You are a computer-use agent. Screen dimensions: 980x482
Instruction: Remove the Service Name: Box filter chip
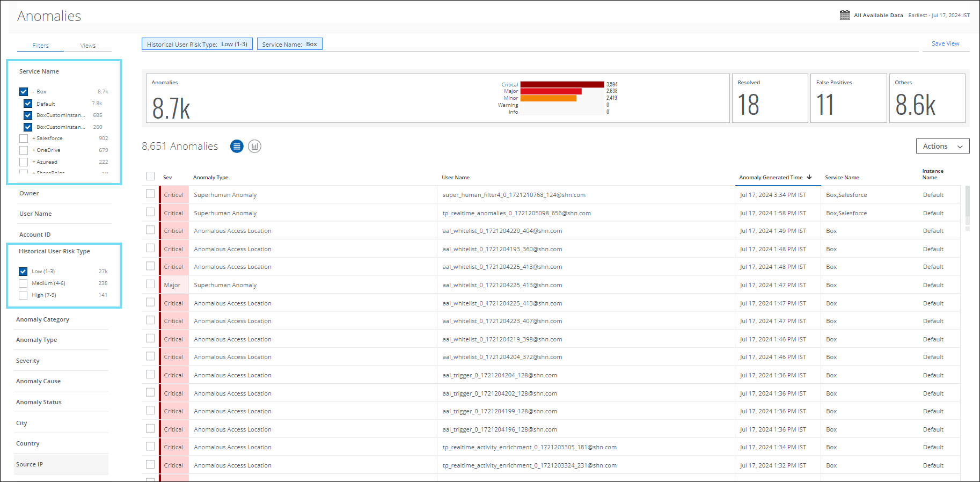point(289,44)
